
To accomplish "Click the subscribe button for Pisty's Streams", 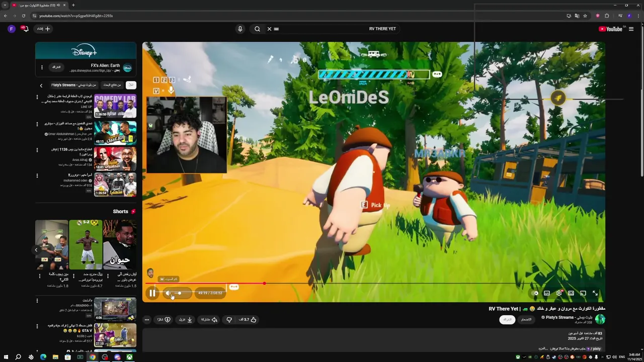I will (507, 319).
